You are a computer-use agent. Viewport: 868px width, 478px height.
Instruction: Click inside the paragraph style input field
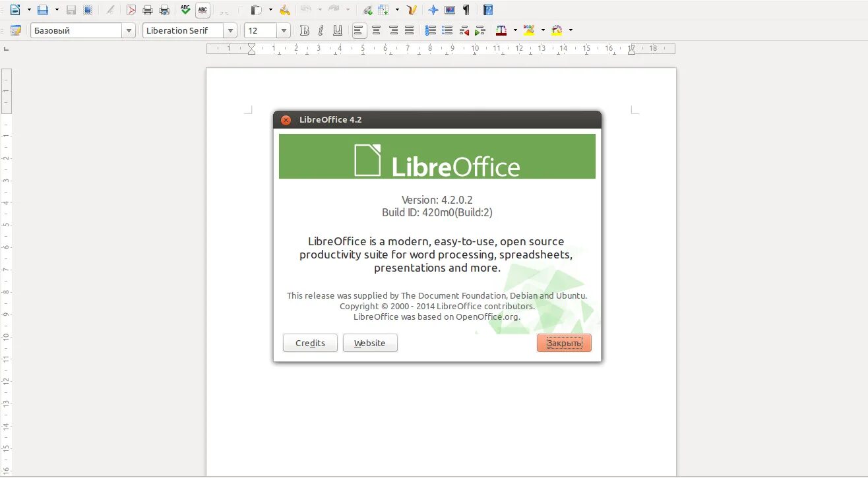tap(77, 30)
